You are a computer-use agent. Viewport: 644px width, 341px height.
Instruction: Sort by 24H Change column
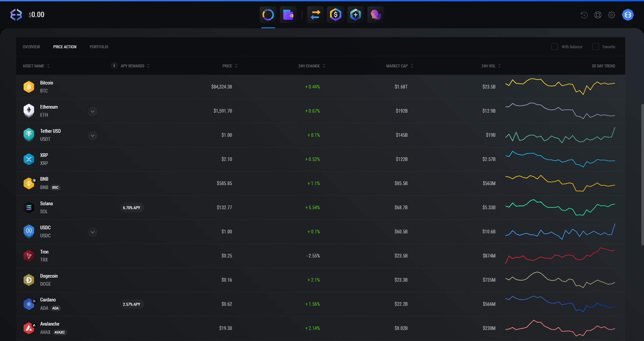coord(312,66)
